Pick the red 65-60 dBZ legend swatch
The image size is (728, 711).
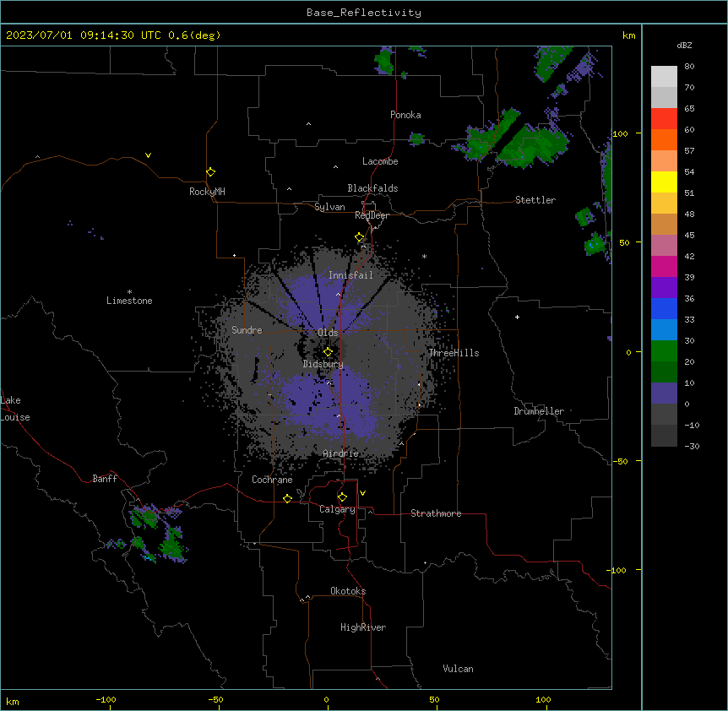coord(664,118)
